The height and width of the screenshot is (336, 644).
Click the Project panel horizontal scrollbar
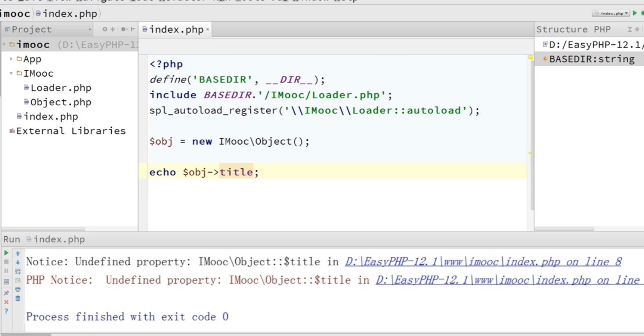[x=43, y=229]
